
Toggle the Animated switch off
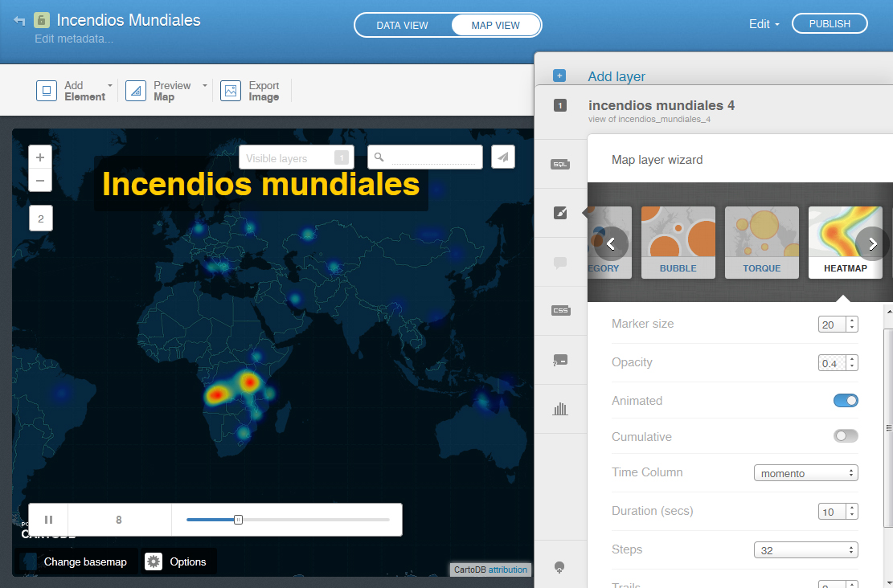(x=846, y=401)
